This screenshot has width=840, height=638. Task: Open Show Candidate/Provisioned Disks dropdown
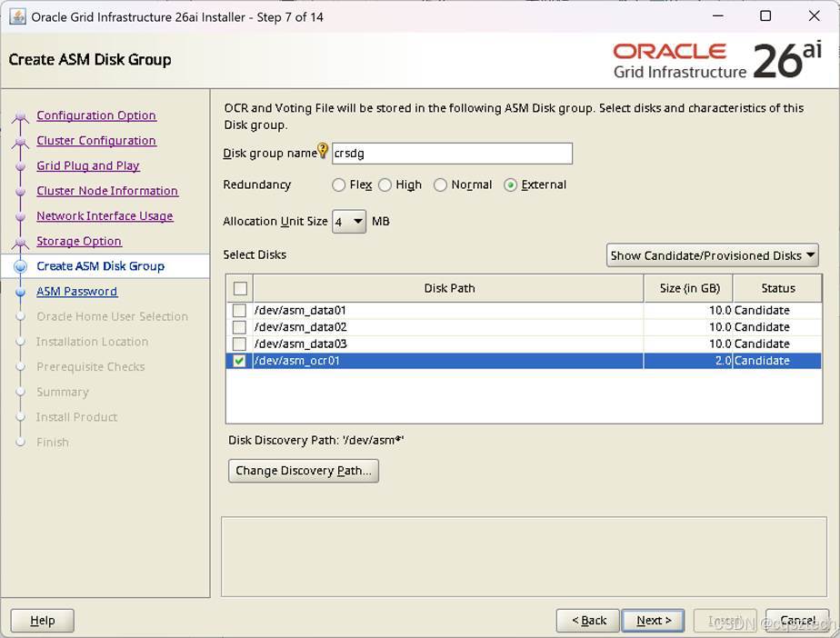[x=713, y=255]
